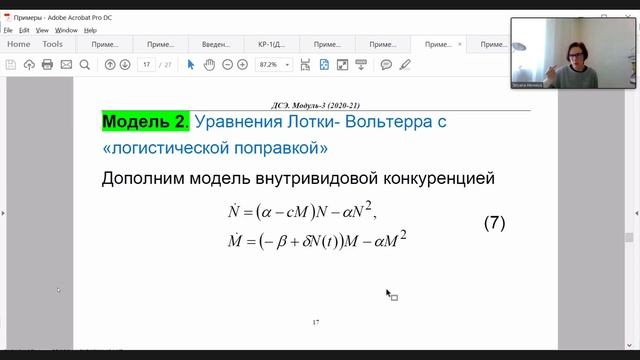Open the Help menu
The height and width of the screenshot is (360, 640).
90,30
